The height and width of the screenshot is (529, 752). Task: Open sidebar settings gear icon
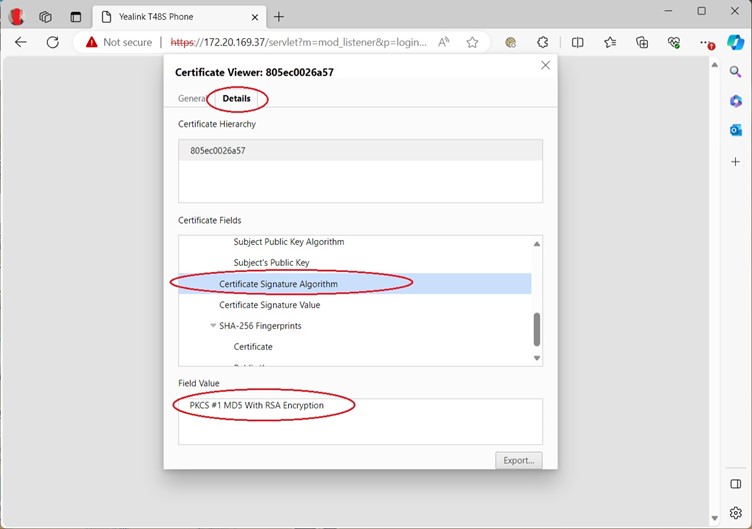coord(735,513)
